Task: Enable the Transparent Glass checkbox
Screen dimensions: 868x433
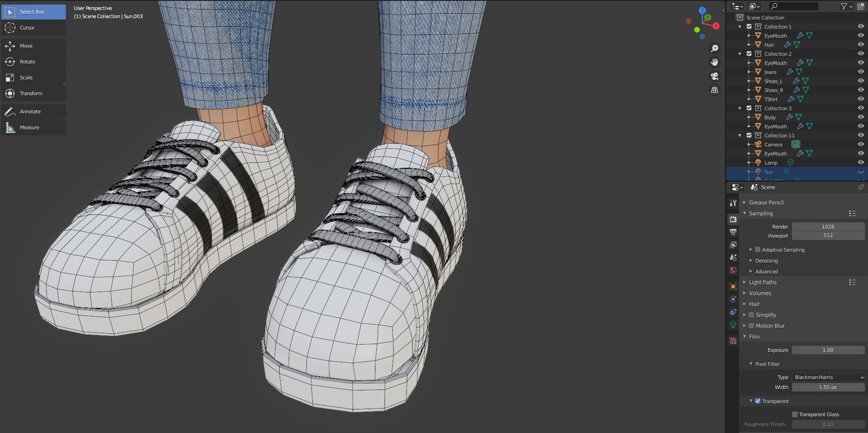Action: pyautogui.click(x=795, y=415)
